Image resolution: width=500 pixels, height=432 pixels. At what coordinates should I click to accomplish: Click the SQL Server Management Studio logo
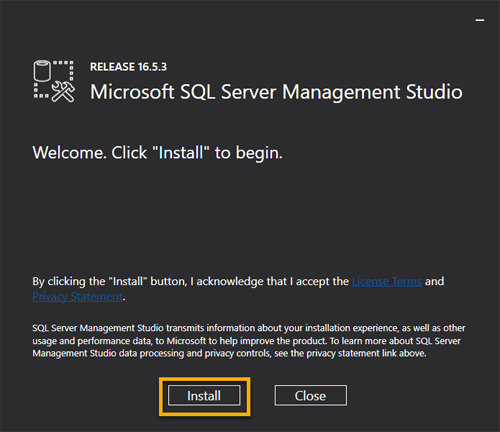click(x=54, y=81)
